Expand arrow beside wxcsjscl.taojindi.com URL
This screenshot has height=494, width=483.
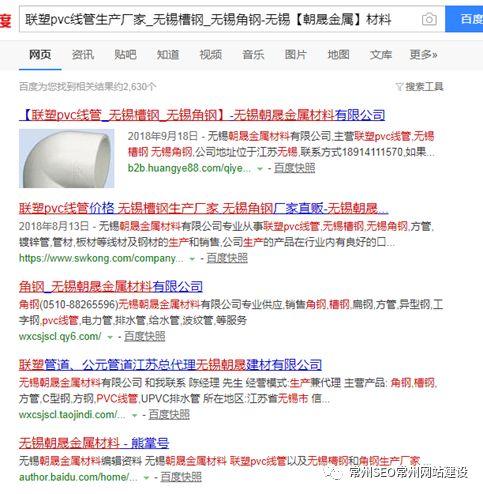point(135,415)
